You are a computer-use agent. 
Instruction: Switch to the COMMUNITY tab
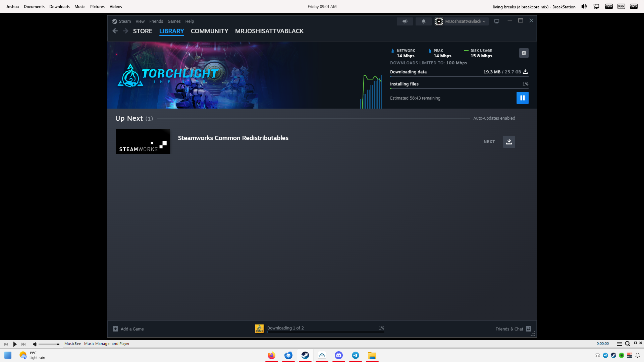[209, 31]
